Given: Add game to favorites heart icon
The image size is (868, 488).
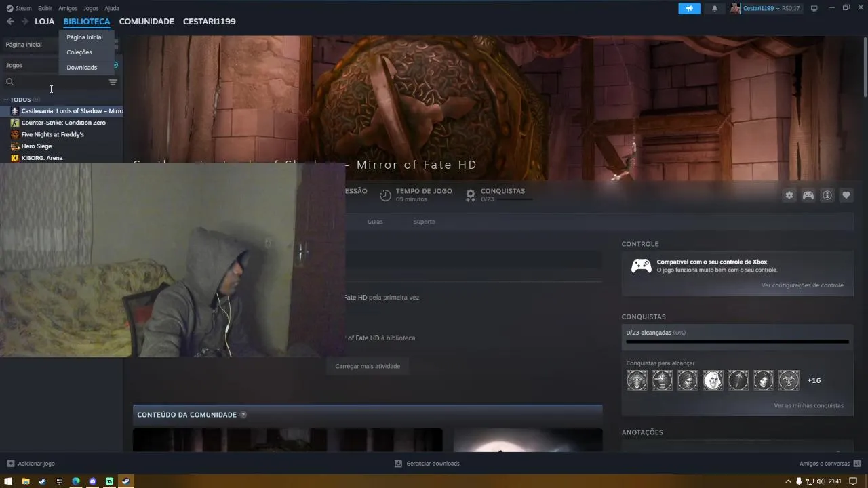Looking at the screenshot, I should click(846, 195).
